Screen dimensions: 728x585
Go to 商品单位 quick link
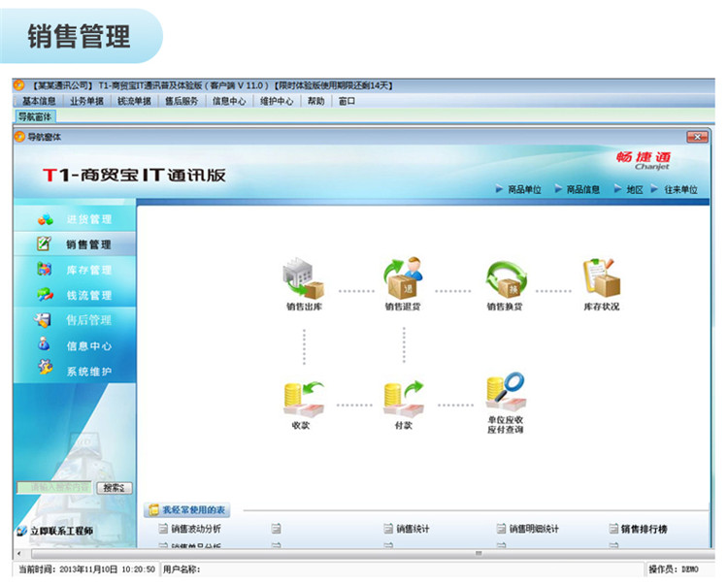click(524, 189)
